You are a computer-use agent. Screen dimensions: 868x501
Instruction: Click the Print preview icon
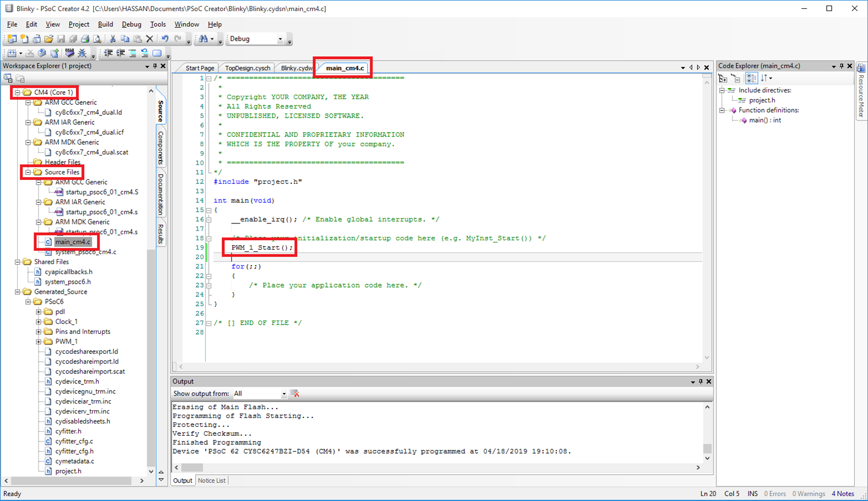pos(97,39)
